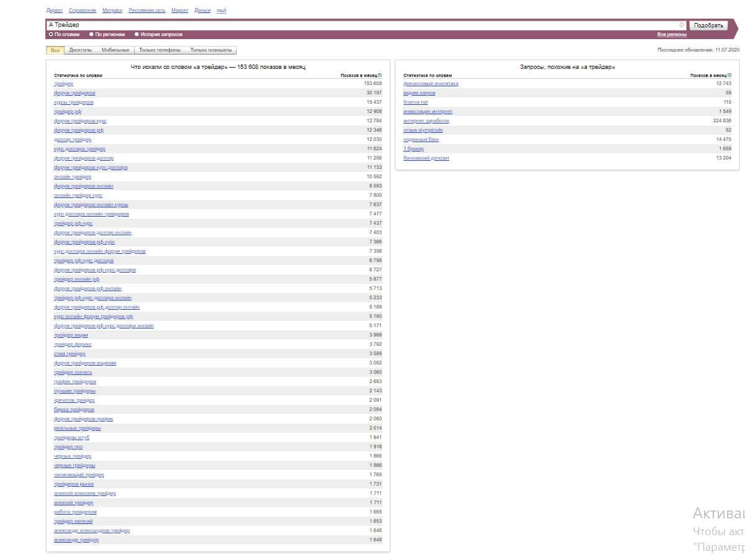Switch to 'Мобильные' device tab

point(115,50)
